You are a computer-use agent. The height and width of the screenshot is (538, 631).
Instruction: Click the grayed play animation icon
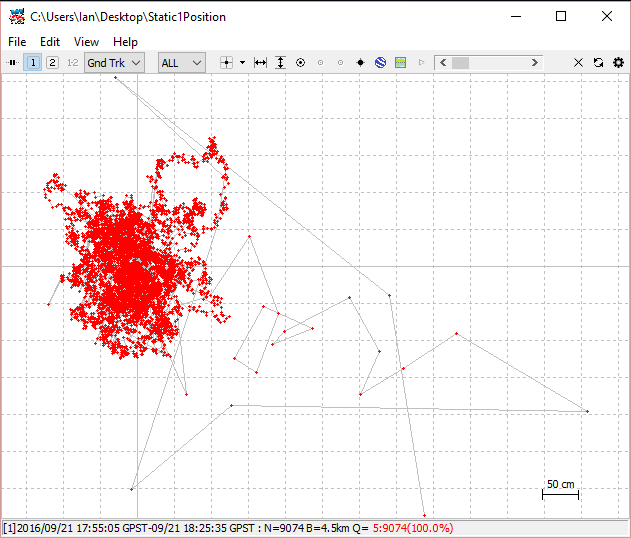[x=421, y=63]
